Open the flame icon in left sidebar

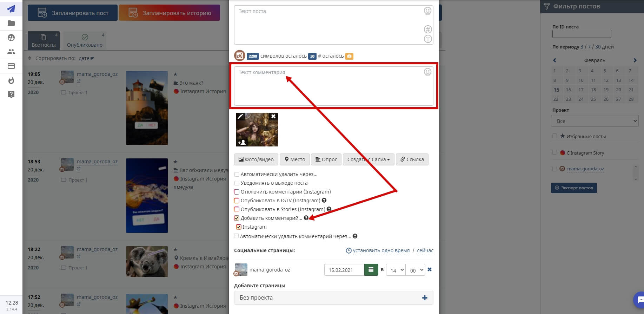pos(11,80)
